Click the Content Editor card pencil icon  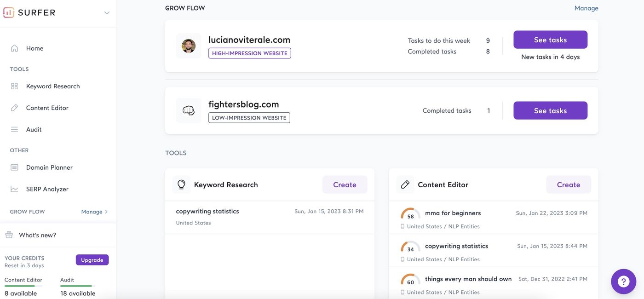[x=405, y=184]
